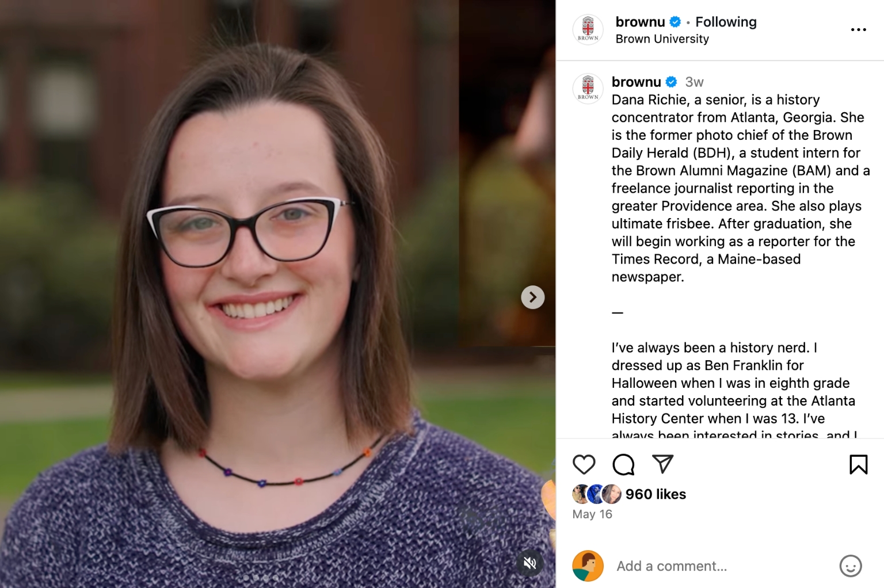The width and height of the screenshot is (884, 588).
Task: Click the May 16 post date
Action: [592, 514]
